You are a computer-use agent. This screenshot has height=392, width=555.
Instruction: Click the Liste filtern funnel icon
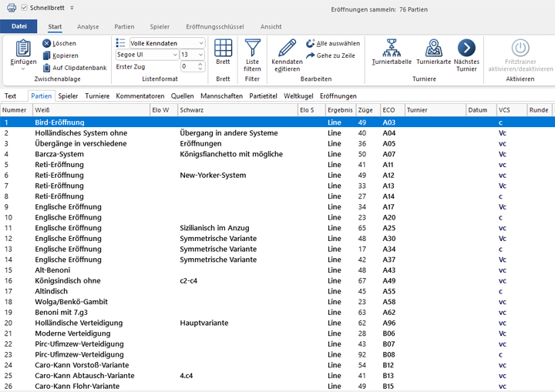(252, 48)
